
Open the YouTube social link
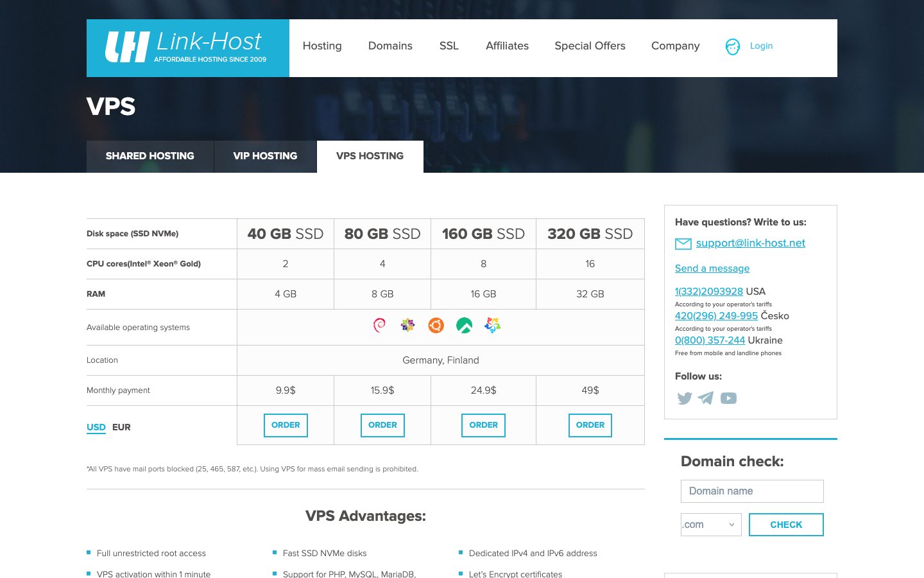(728, 398)
